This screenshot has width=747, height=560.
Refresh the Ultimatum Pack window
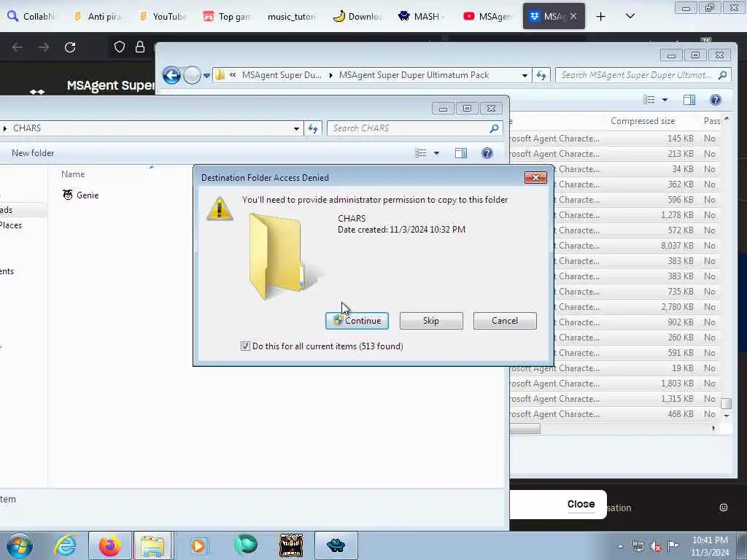click(541, 75)
